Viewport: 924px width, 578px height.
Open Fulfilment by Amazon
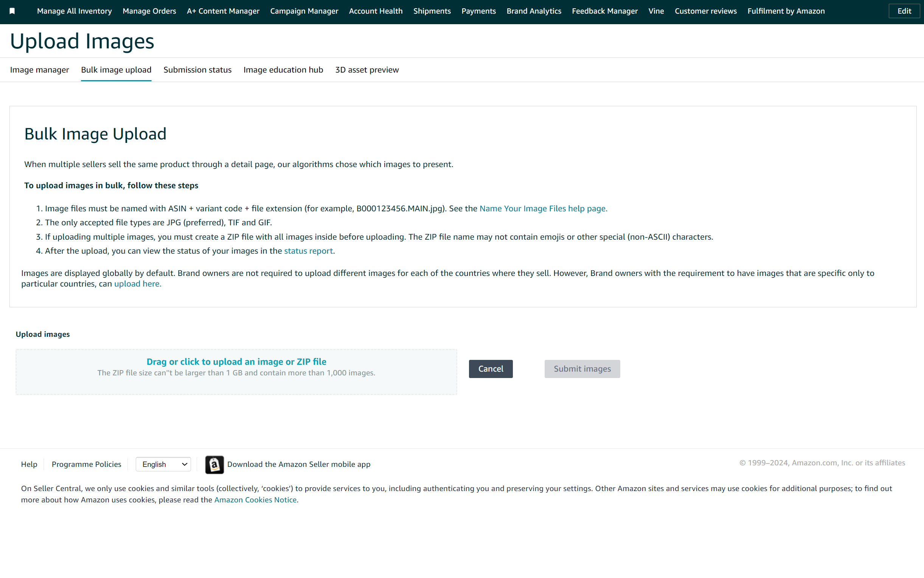tap(786, 11)
